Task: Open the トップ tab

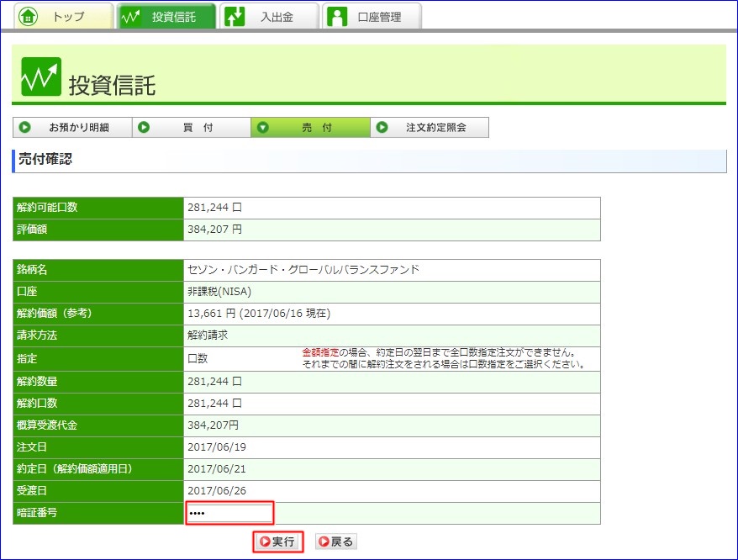Action: [64, 16]
